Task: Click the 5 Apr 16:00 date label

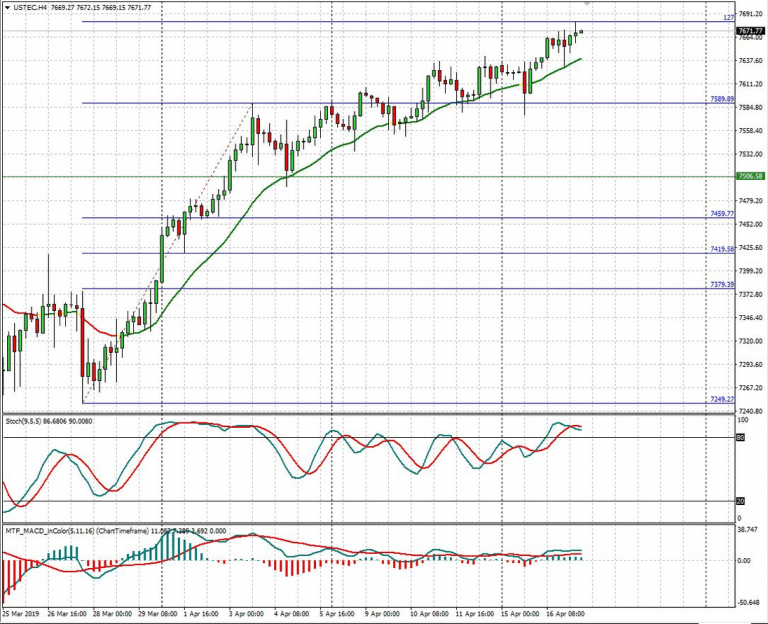Action: pyautogui.click(x=337, y=614)
